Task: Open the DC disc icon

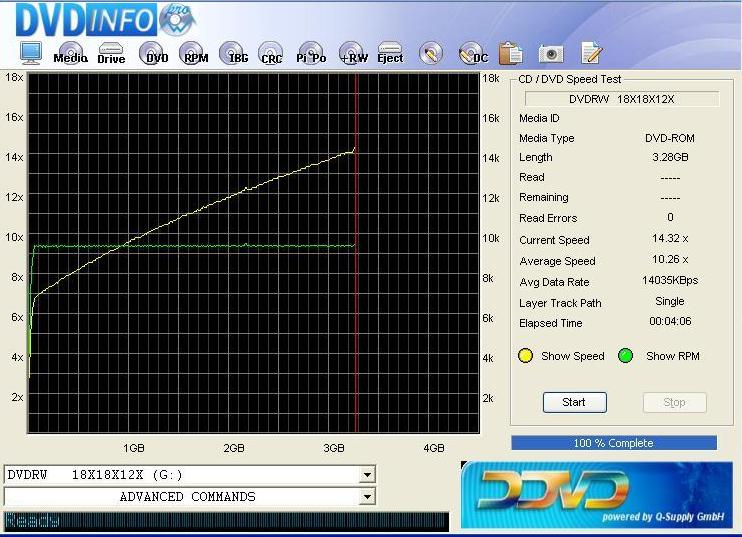Action: (x=473, y=53)
